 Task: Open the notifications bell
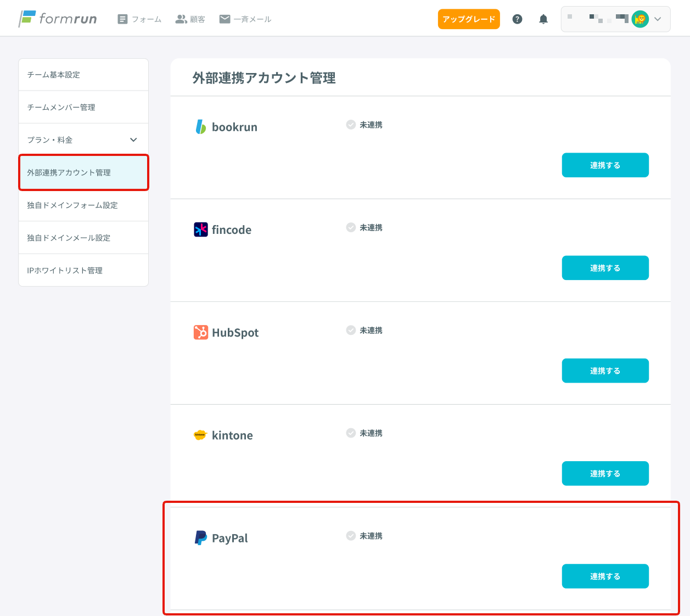click(x=543, y=19)
